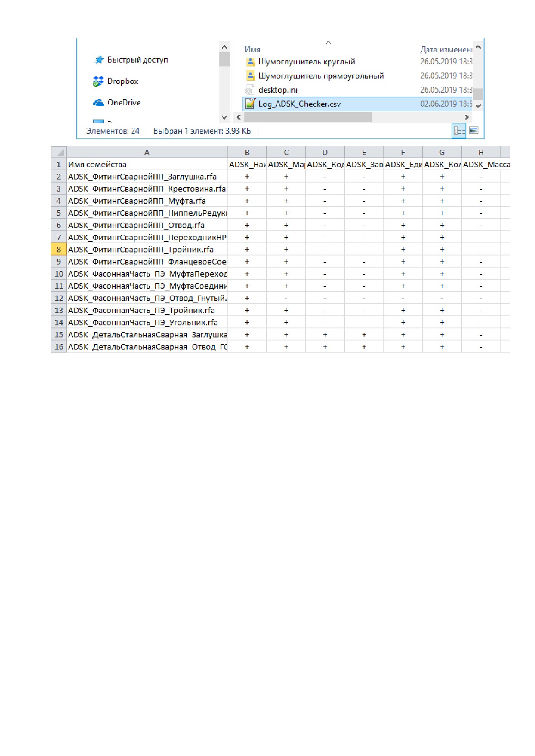Select row 1 header in spreadsheet
The image size is (535, 756).
(x=59, y=164)
